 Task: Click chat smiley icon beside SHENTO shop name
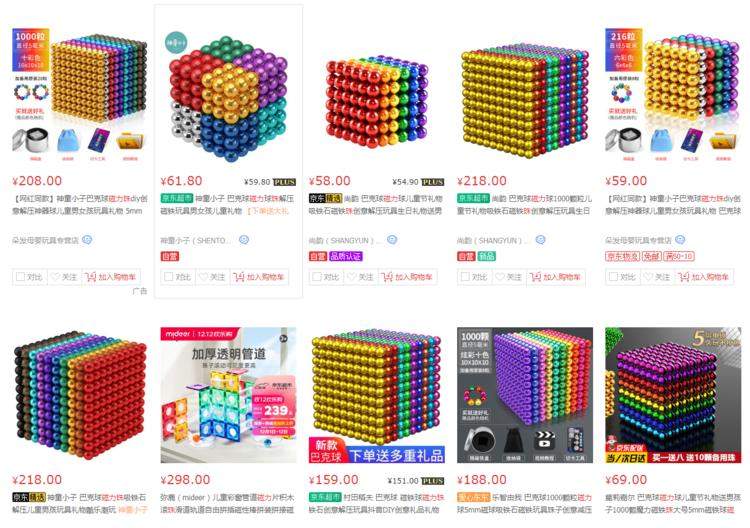pyautogui.click(x=244, y=240)
